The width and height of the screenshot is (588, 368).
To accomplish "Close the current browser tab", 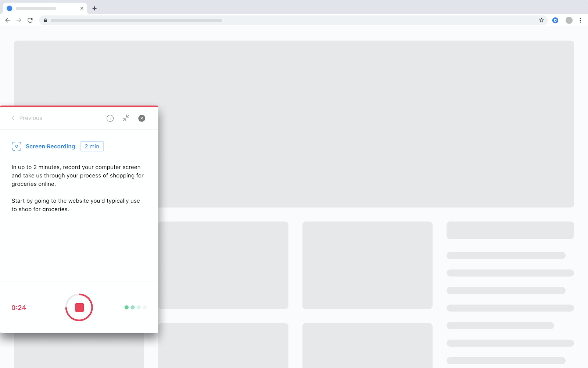I will [x=82, y=8].
